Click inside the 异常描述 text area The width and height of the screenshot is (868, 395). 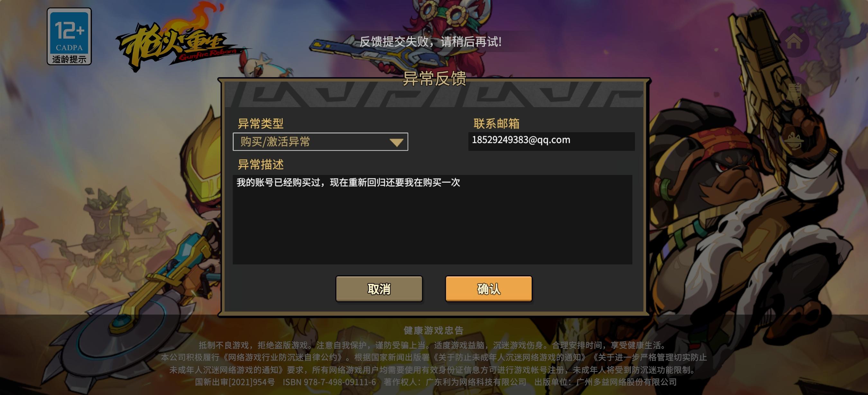pyautogui.click(x=432, y=219)
